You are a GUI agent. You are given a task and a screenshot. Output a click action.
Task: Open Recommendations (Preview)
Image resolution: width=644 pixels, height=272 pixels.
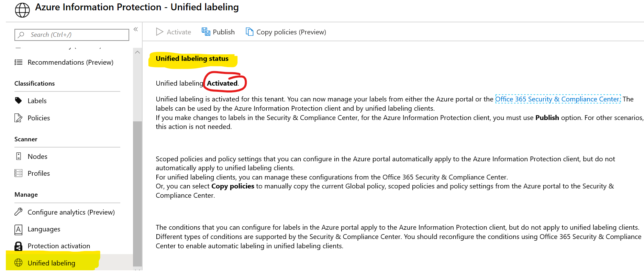point(70,62)
